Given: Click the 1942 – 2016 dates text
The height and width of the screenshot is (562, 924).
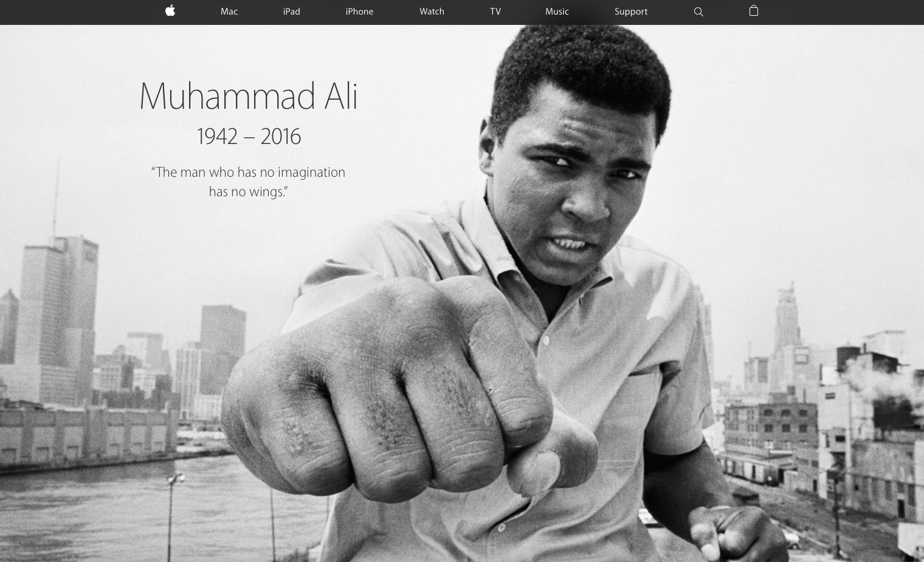Looking at the screenshot, I should click(249, 136).
